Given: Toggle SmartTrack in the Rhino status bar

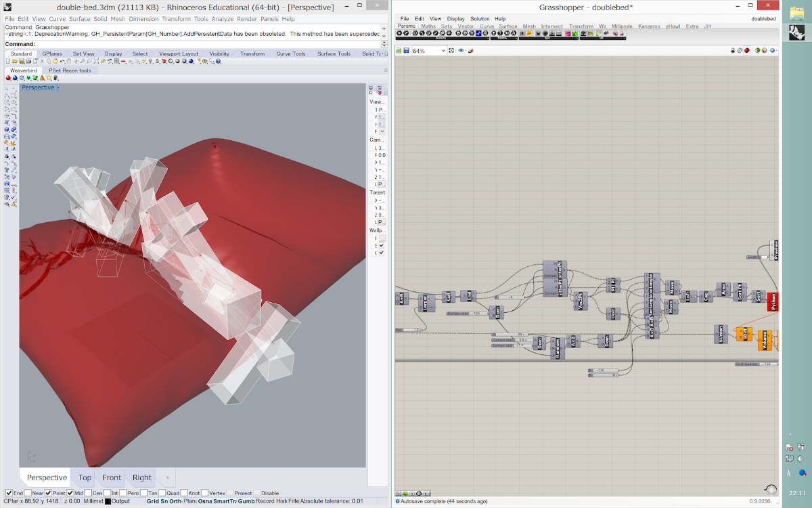Looking at the screenshot, I should tap(225, 501).
